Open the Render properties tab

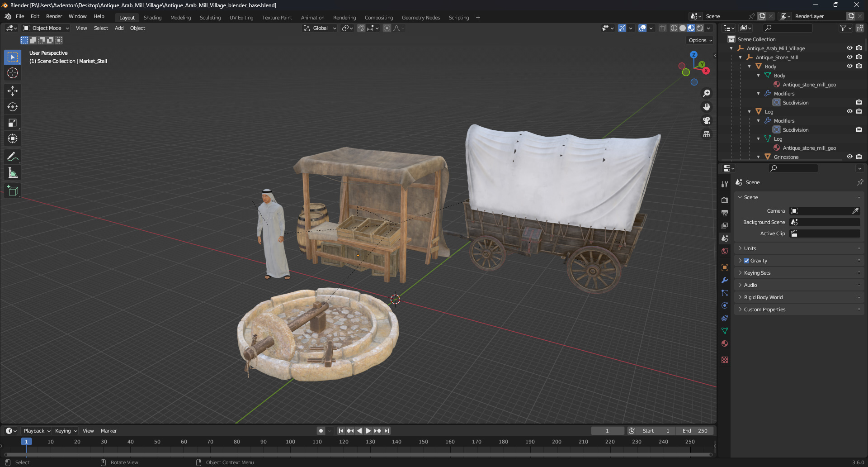pyautogui.click(x=725, y=200)
